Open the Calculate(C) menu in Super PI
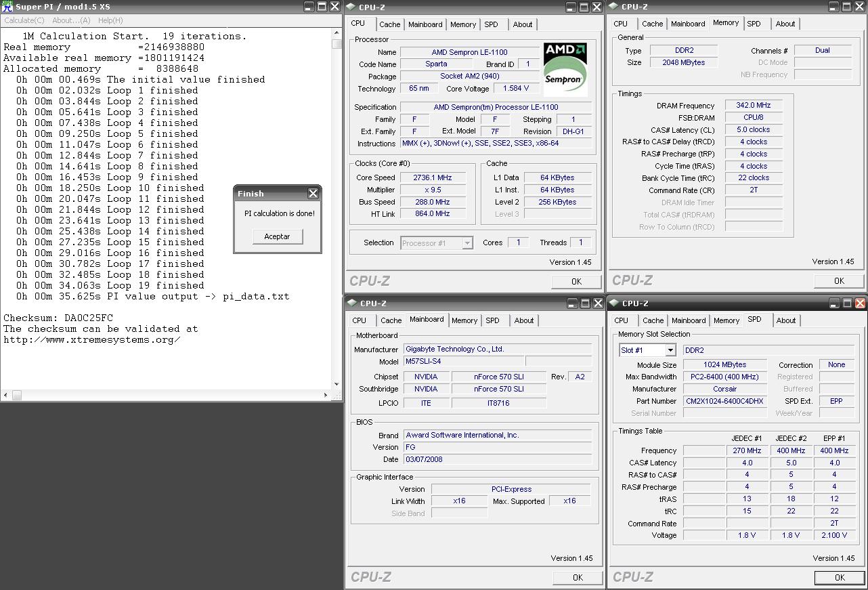The height and width of the screenshot is (590, 868). [x=24, y=20]
